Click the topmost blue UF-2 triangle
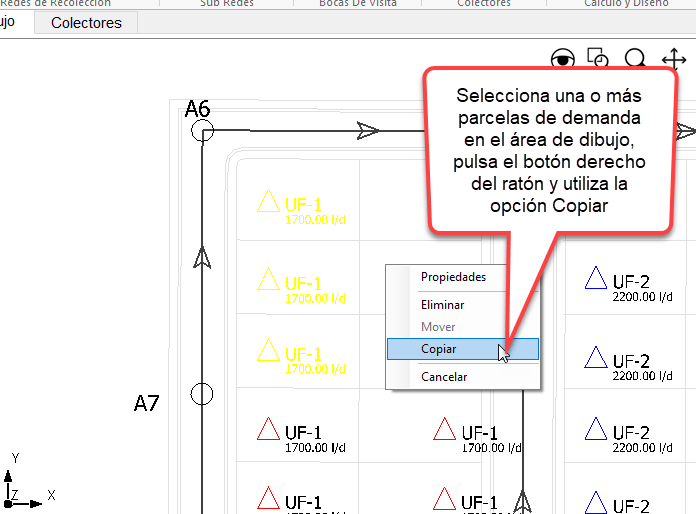This screenshot has width=696, height=514. coord(596,279)
